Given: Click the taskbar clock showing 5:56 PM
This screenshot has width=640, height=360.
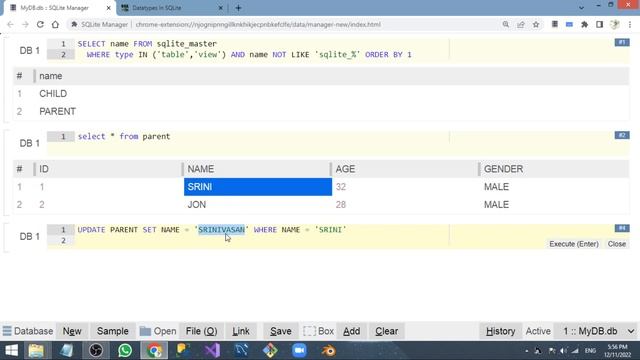Looking at the screenshot, I should [x=618, y=351].
